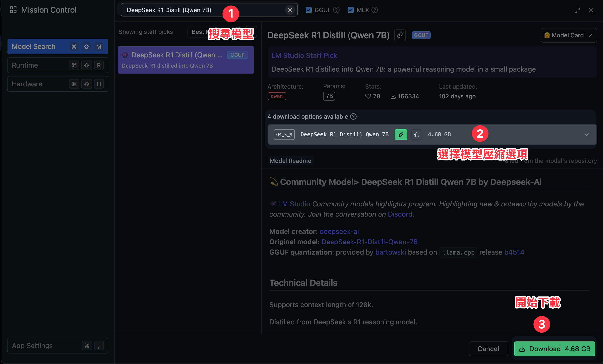Open the Best Match sort dropdown
This screenshot has width=603, height=364.
198,32
